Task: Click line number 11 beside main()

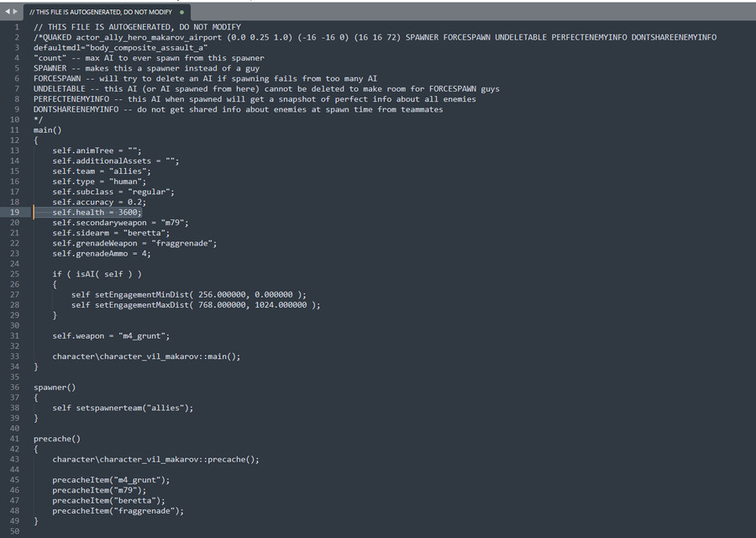Action: [x=14, y=129]
